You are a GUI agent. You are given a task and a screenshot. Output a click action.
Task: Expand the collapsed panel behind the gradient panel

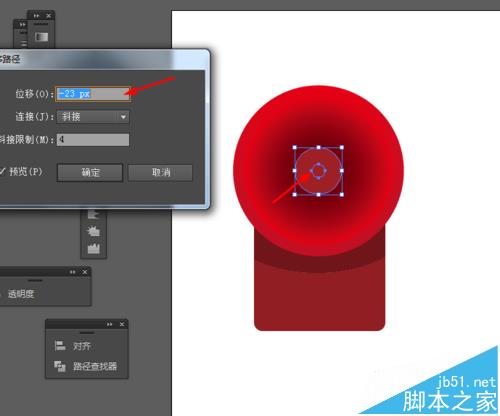point(22,24)
